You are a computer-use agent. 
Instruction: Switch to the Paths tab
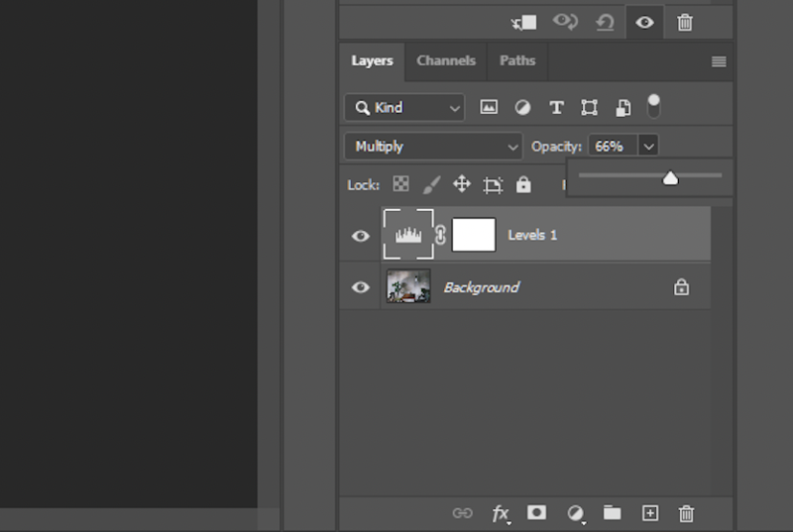click(517, 60)
